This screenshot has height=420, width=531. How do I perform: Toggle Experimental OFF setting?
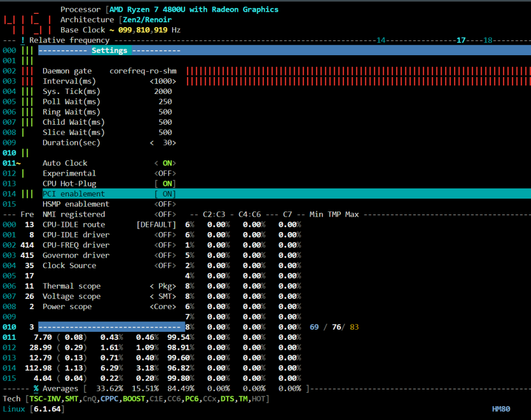[x=165, y=174]
